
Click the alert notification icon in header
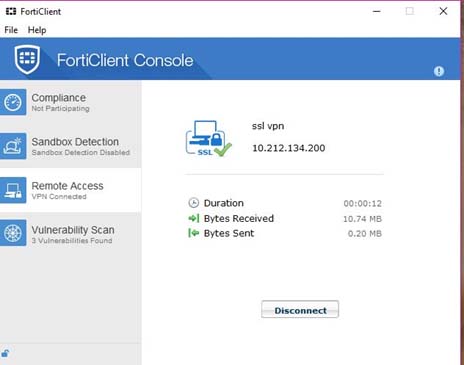point(439,71)
